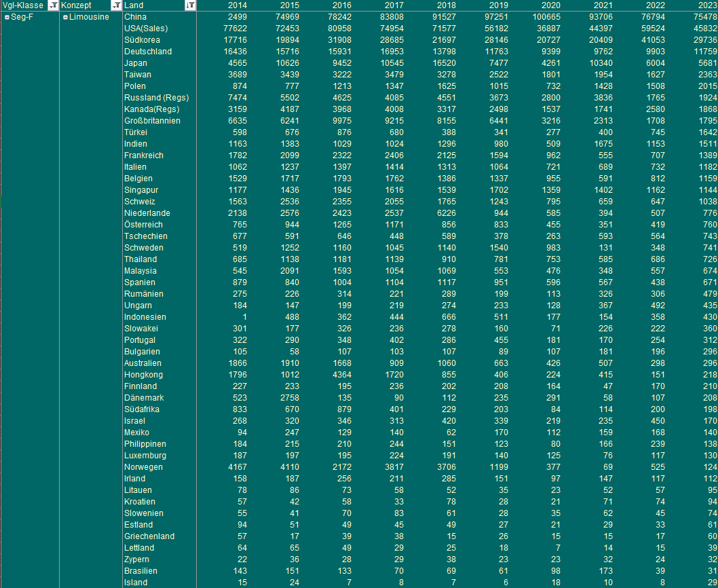Select the Niederlande row label
The height and width of the screenshot is (588, 718).
147,213
